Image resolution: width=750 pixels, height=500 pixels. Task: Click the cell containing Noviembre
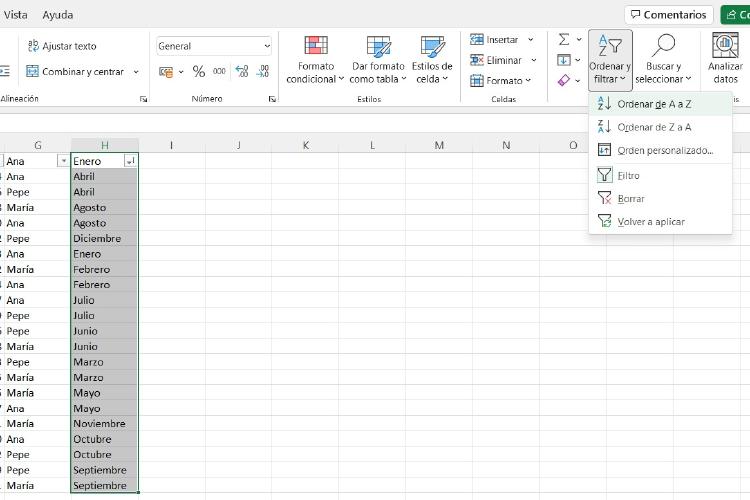point(104,423)
